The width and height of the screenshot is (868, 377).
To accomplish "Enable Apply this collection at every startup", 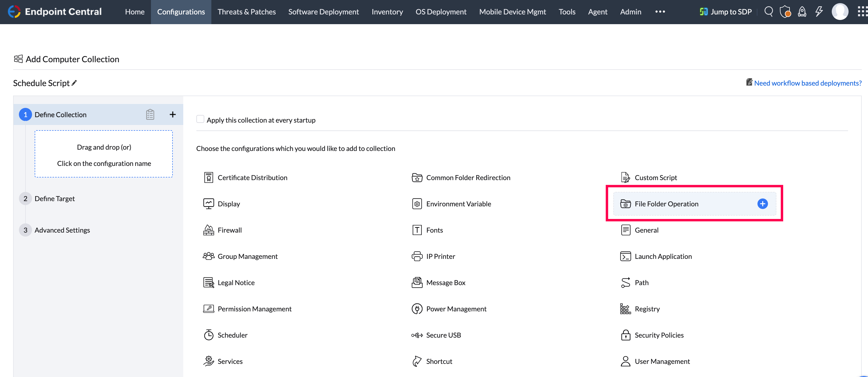I will 200,119.
